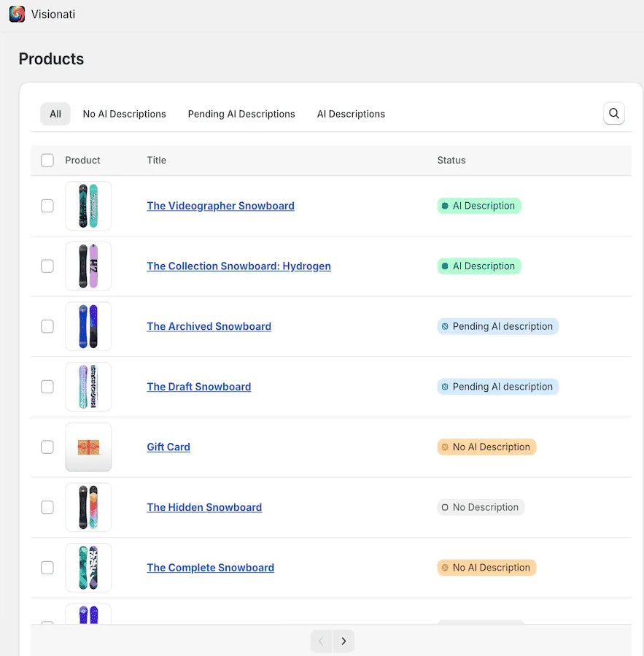
Task: Open the Pending AI Descriptions tab
Action: (241, 114)
